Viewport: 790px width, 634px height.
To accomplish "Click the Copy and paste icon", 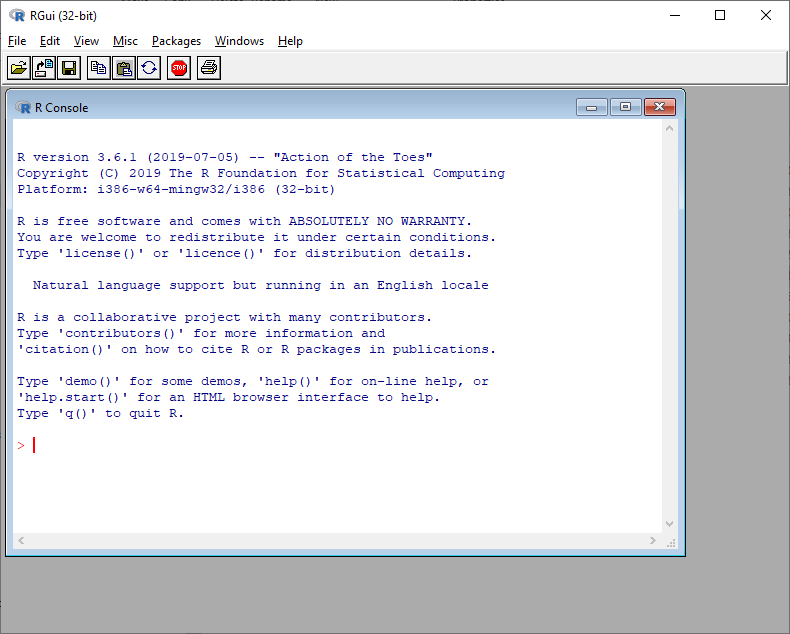I will [149, 68].
